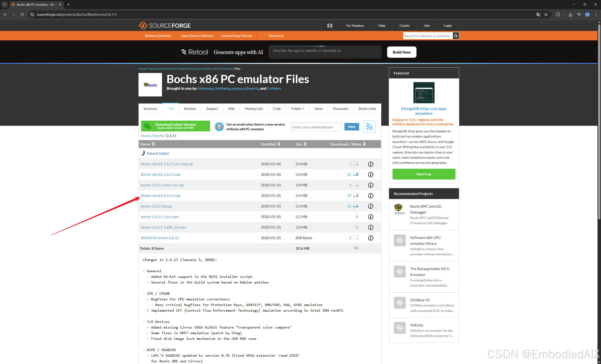Switch to the Reviews tab
This screenshot has height=364, width=601.
pyautogui.click(x=190, y=109)
